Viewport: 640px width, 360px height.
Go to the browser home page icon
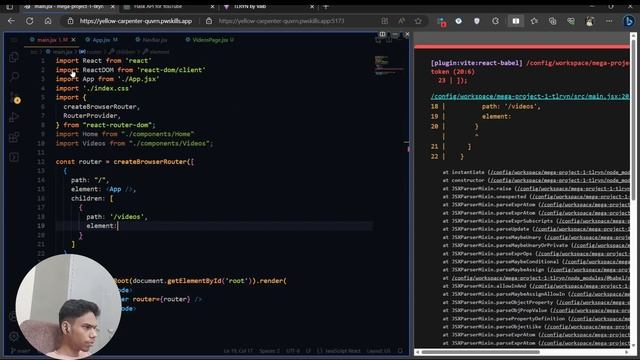coord(48,21)
